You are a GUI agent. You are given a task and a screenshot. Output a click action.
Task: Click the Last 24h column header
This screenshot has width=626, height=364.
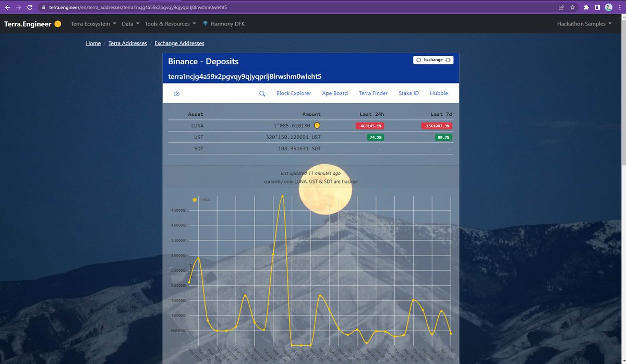tap(371, 114)
